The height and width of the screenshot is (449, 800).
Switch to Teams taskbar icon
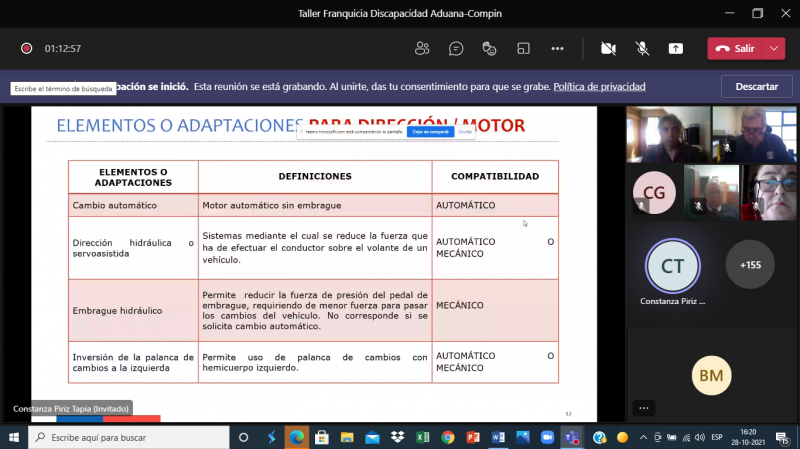(x=572, y=437)
